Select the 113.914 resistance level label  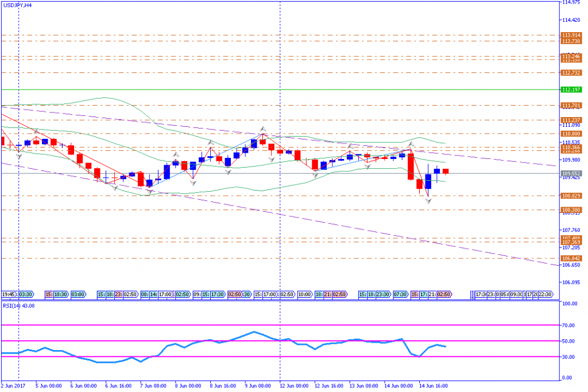572,36
